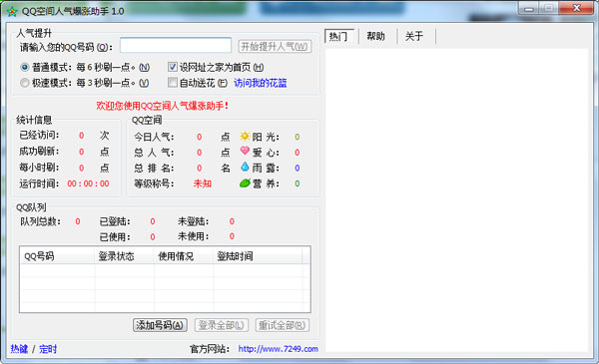Click the 未知 level title value

(202, 183)
